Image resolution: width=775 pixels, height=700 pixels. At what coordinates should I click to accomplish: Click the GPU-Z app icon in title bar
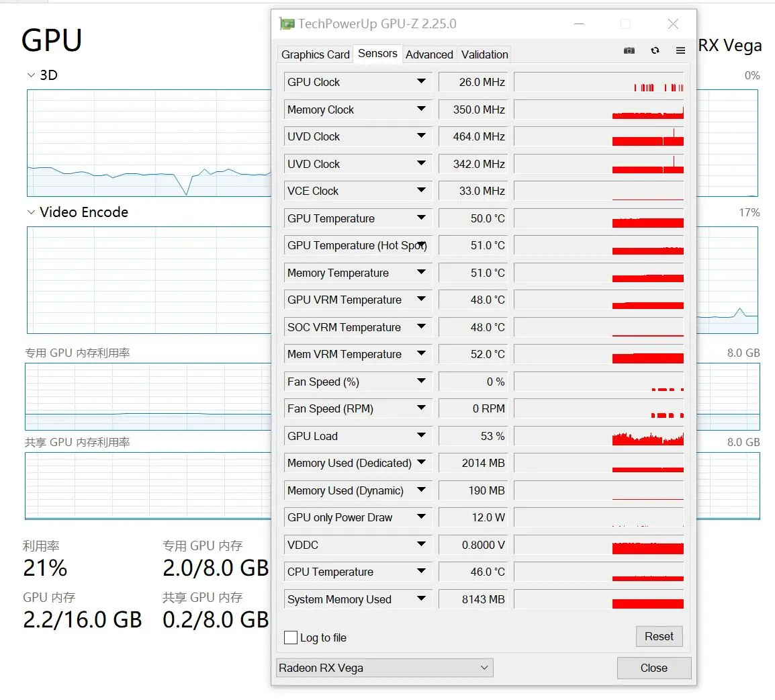click(287, 24)
